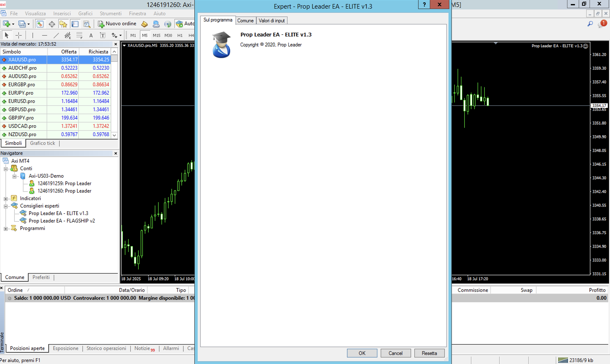
Task: Switch chart timeframe to M15
Action: point(156,35)
